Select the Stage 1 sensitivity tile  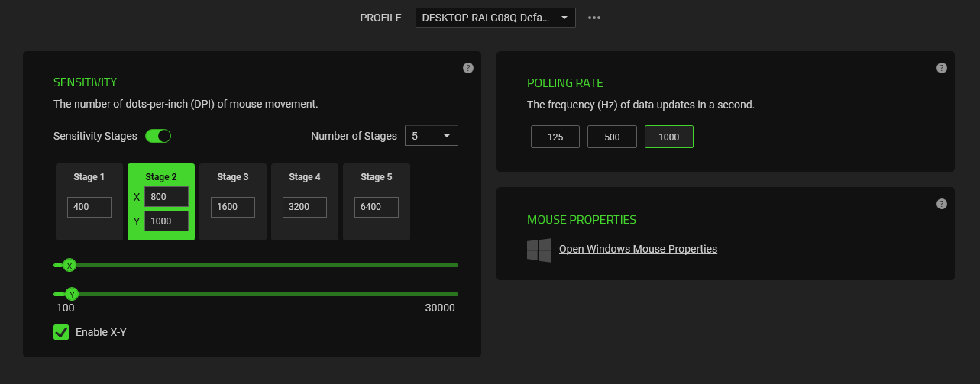(89, 179)
